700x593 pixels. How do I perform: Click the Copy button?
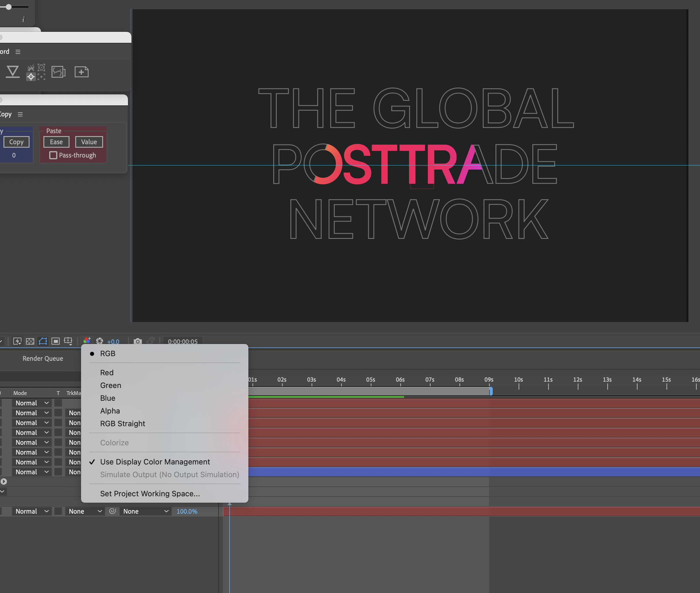16,142
